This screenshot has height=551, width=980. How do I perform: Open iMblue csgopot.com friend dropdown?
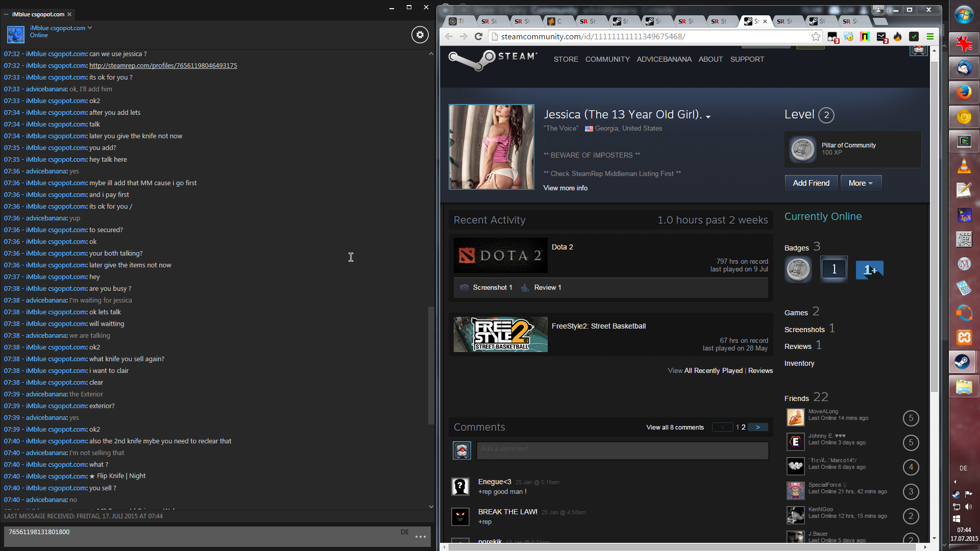click(x=90, y=28)
